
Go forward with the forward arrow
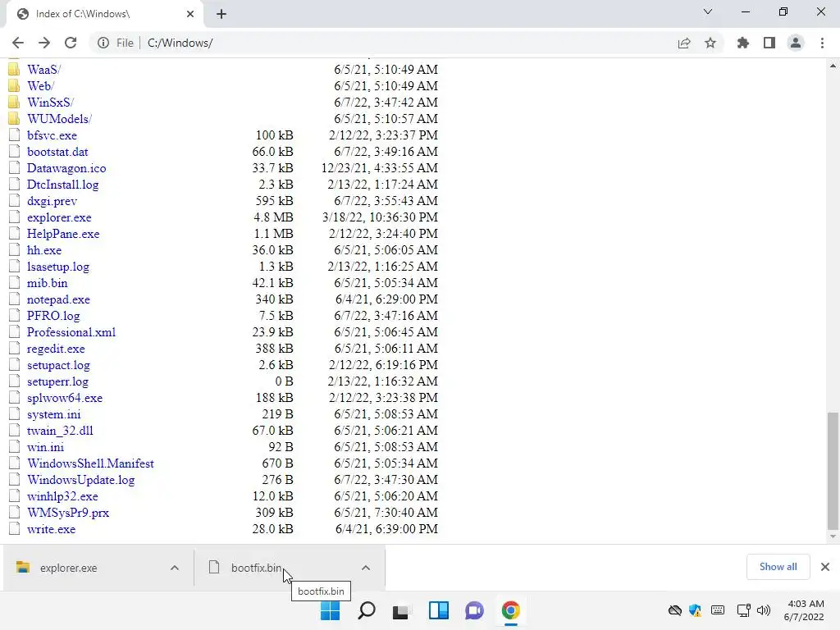point(44,43)
